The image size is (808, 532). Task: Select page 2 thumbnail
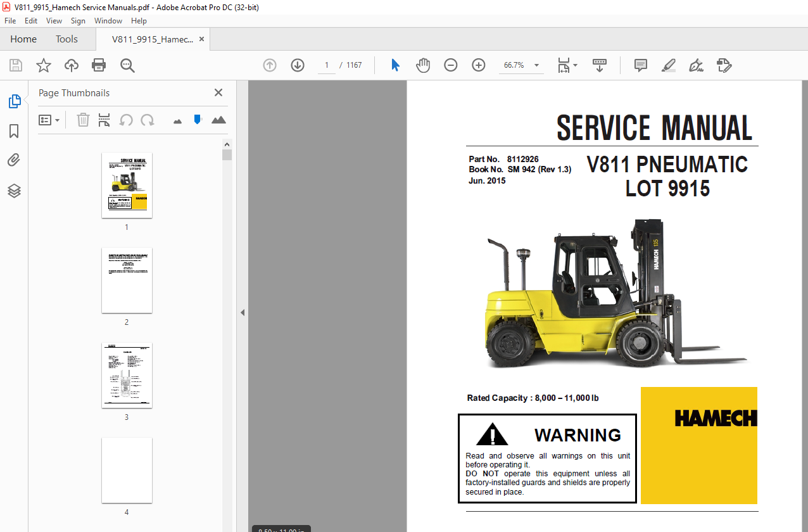(127, 281)
